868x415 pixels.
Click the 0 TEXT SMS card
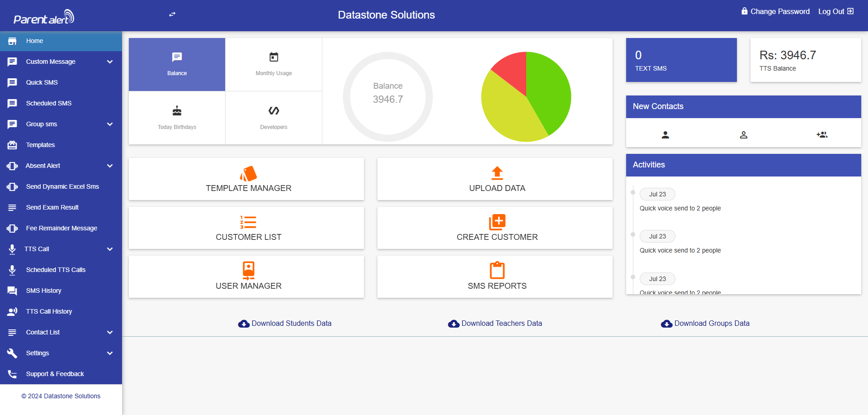tap(681, 60)
